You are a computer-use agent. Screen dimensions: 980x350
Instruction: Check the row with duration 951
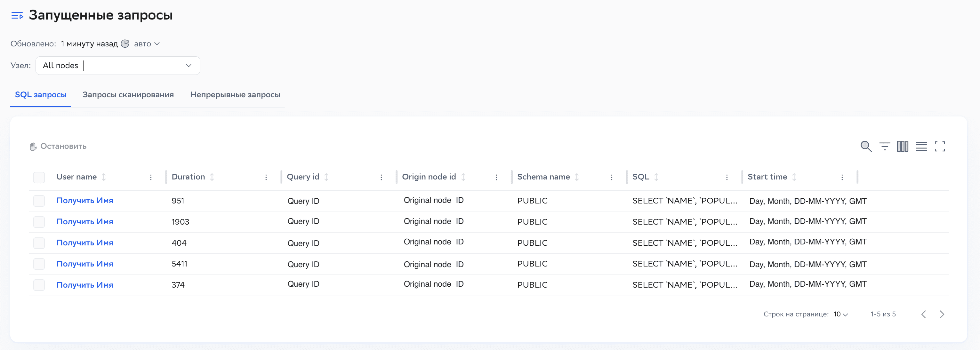[39, 201]
